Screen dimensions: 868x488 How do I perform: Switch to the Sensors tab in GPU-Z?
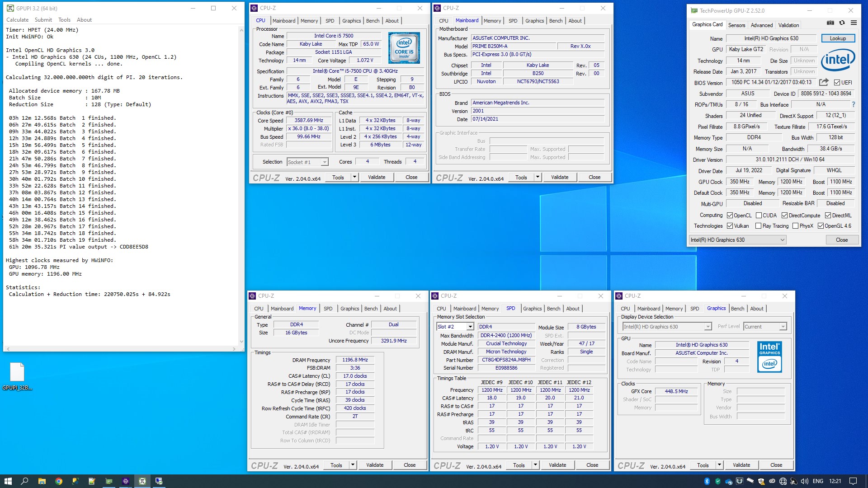tap(736, 25)
